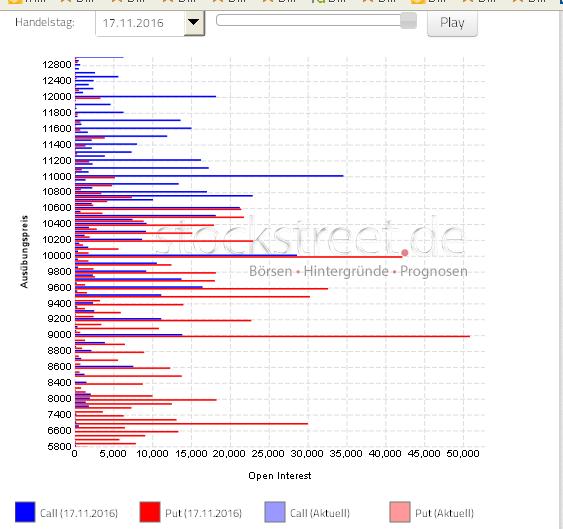The image size is (563, 529).
Task: Click the blue Call (17.11.2016) legend swatch
Action: click(25, 512)
